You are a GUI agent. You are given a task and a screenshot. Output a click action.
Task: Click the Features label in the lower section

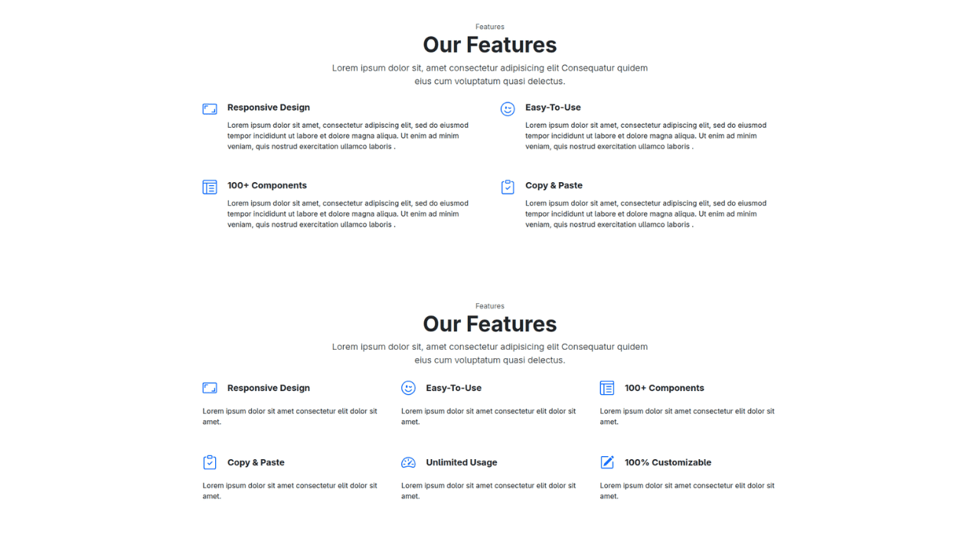coord(489,305)
